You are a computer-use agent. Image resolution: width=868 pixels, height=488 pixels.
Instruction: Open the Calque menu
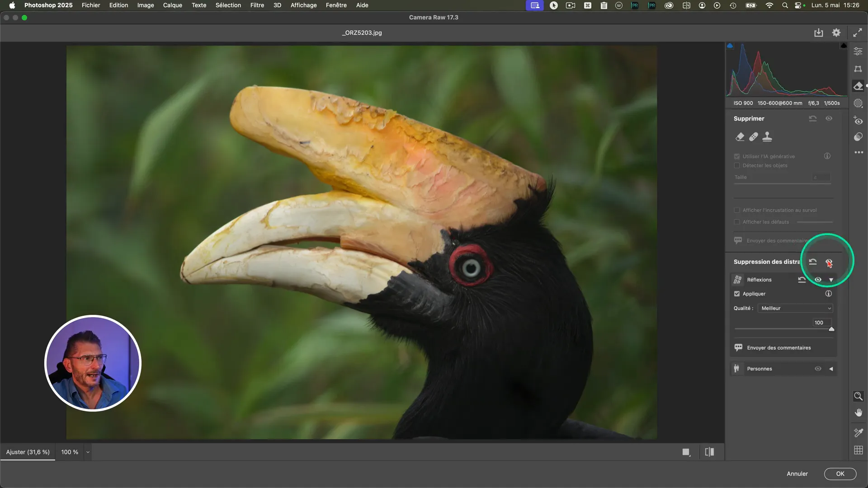coord(173,5)
